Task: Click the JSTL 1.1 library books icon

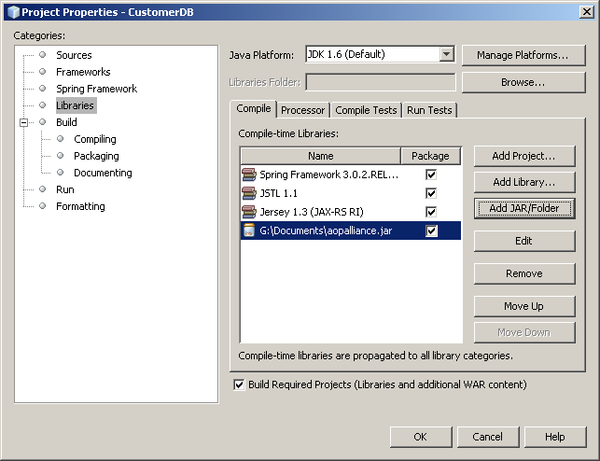Action: pyautogui.click(x=249, y=193)
